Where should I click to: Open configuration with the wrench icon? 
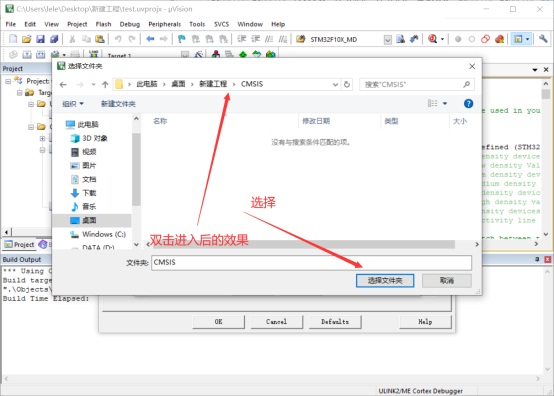543,39
